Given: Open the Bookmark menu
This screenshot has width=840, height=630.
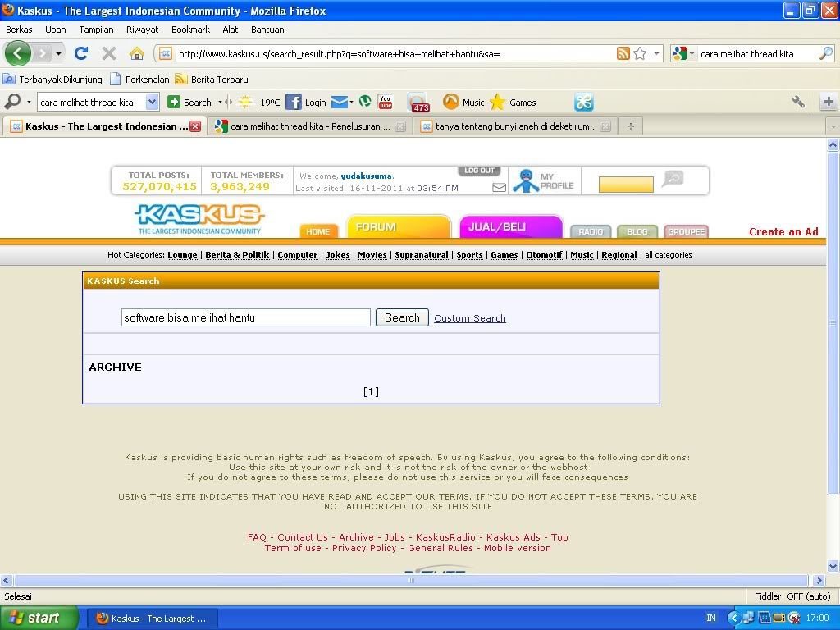Looking at the screenshot, I should (x=190, y=30).
